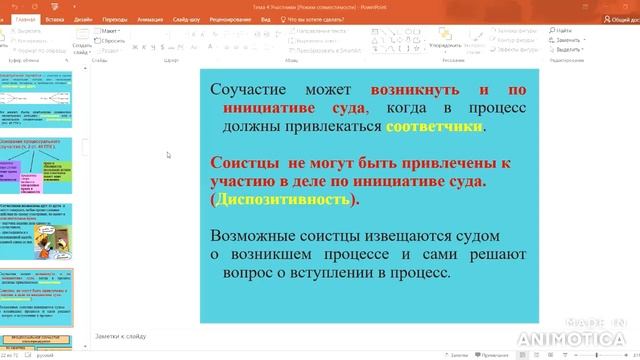Switch to the Рецензирование tab
This screenshot has height=360, width=640.
coord(230,19)
